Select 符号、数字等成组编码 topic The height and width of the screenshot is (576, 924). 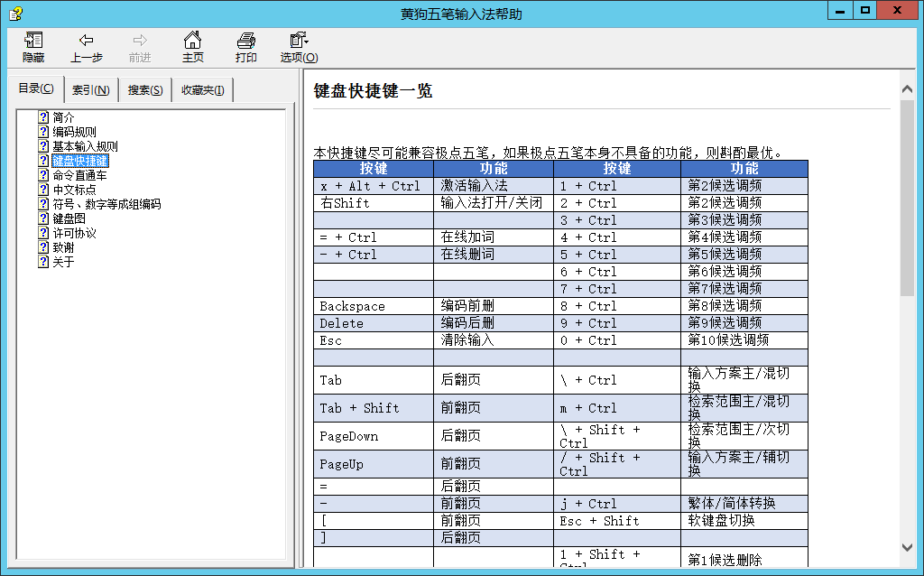(106, 204)
